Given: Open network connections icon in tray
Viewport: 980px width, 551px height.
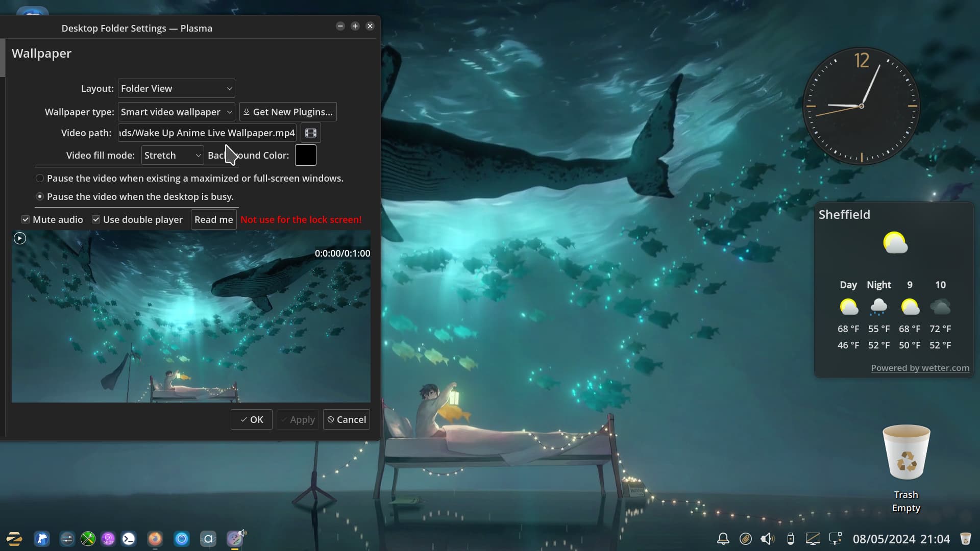Looking at the screenshot, I should pos(836,539).
